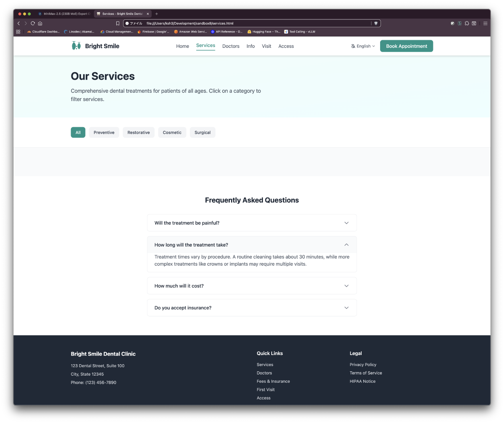Open the Privacy Policy footer link
504x423 pixels.
[x=363, y=365]
